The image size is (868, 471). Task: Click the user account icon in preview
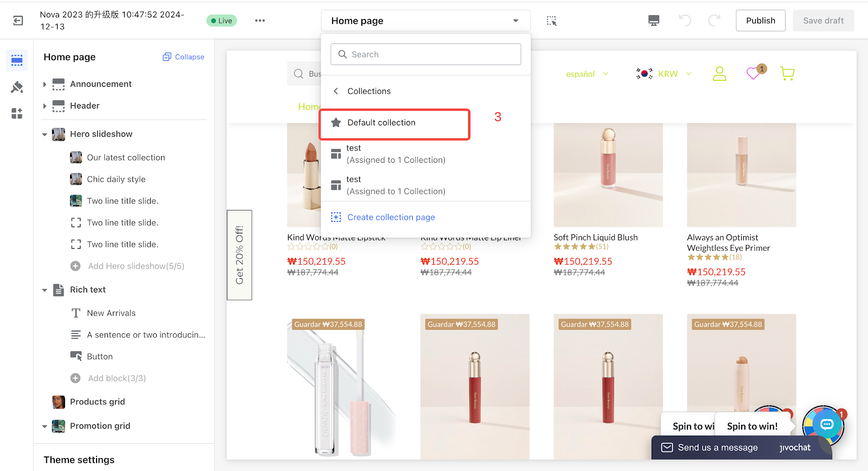(719, 73)
